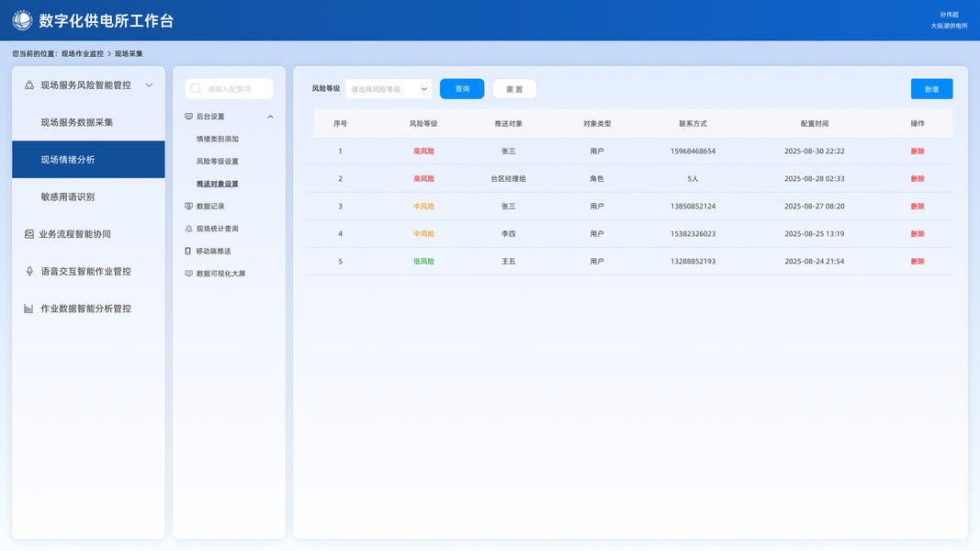Click the business process collaboration icon
The image size is (980, 551).
pos(28,233)
